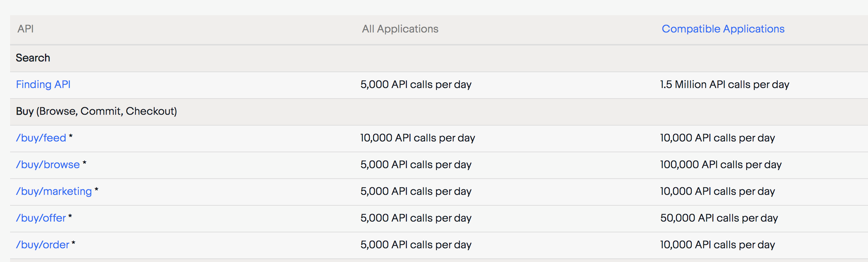Select the Buy (Browse, Commit, Checkout) section row
The image size is (868, 262).
pyautogui.click(x=439, y=112)
